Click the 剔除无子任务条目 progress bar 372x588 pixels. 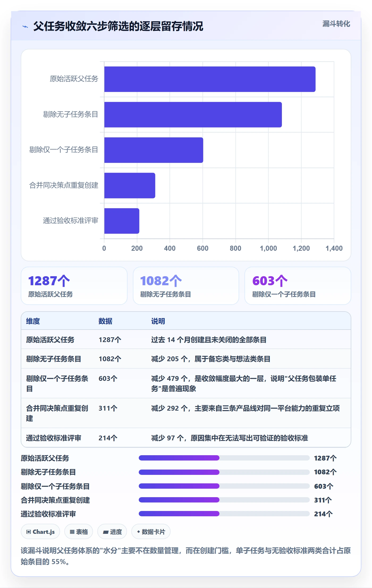[224, 472]
